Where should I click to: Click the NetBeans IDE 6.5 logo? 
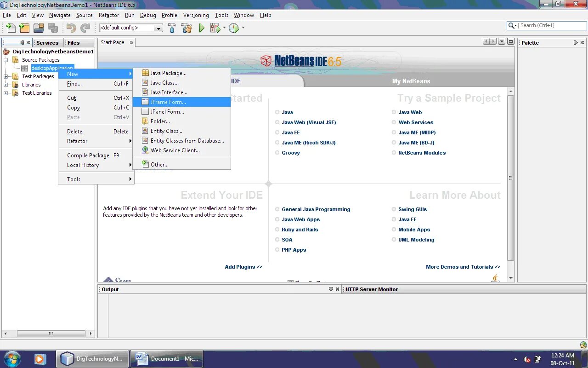301,61
